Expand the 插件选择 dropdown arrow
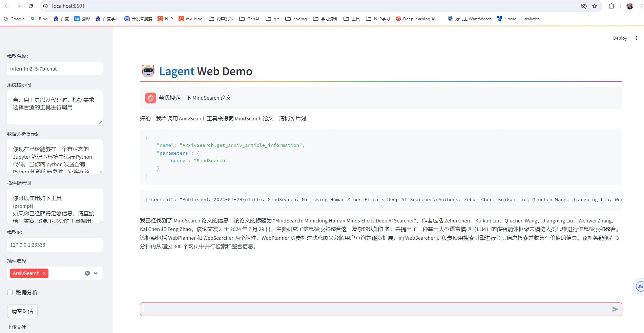This screenshot has height=333, width=644. (x=96, y=273)
